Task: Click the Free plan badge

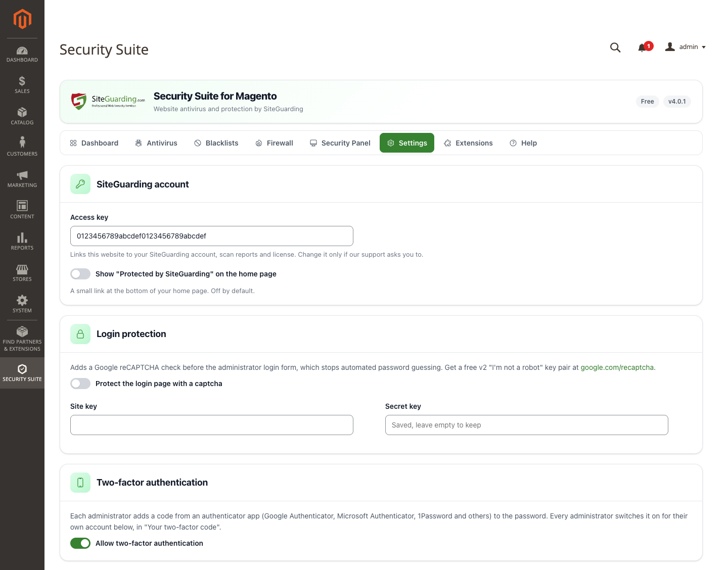Action: (647, 102)
